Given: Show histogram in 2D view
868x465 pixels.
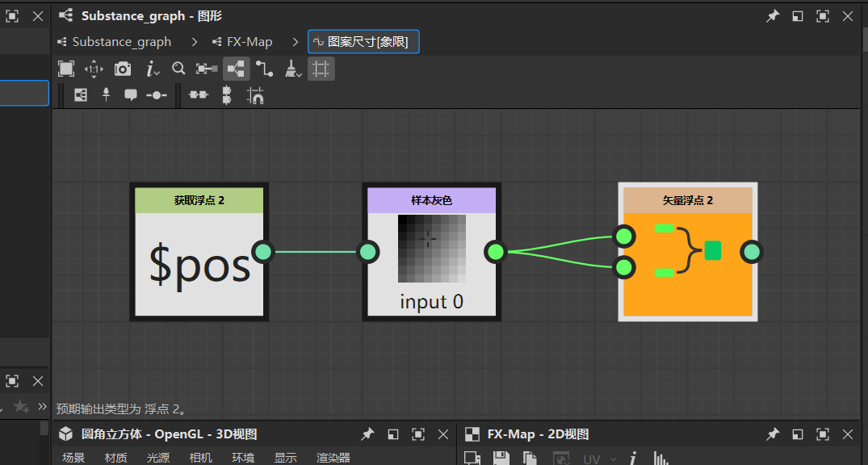Looking at the screenshot, I should pyautogui.click(x=660, y=459).
